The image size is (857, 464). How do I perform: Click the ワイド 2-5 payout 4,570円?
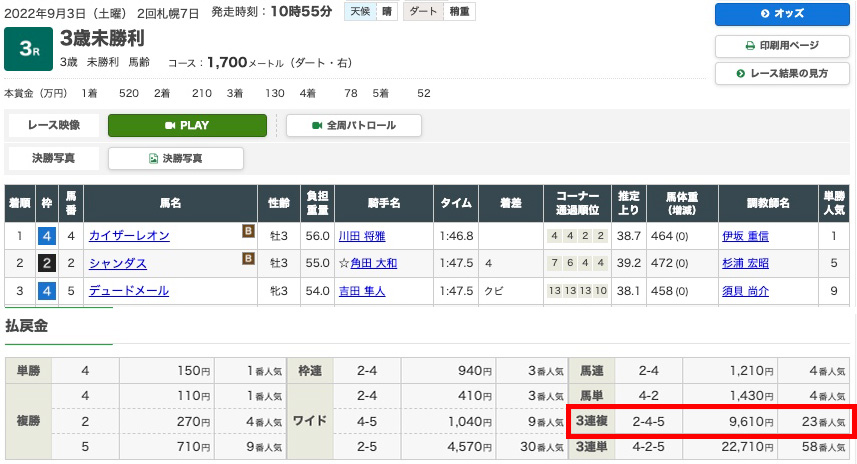click(x=471, y=447)
